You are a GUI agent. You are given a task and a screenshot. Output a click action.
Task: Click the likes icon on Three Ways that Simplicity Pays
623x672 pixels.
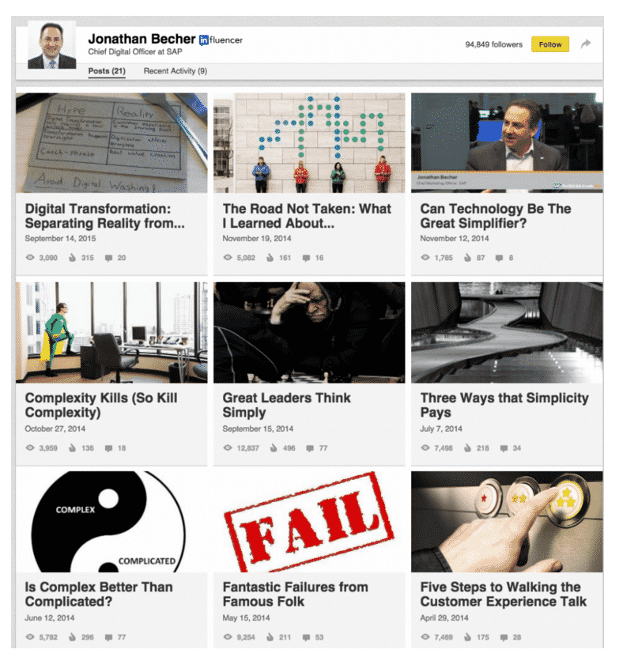click(x=467, y=447)
